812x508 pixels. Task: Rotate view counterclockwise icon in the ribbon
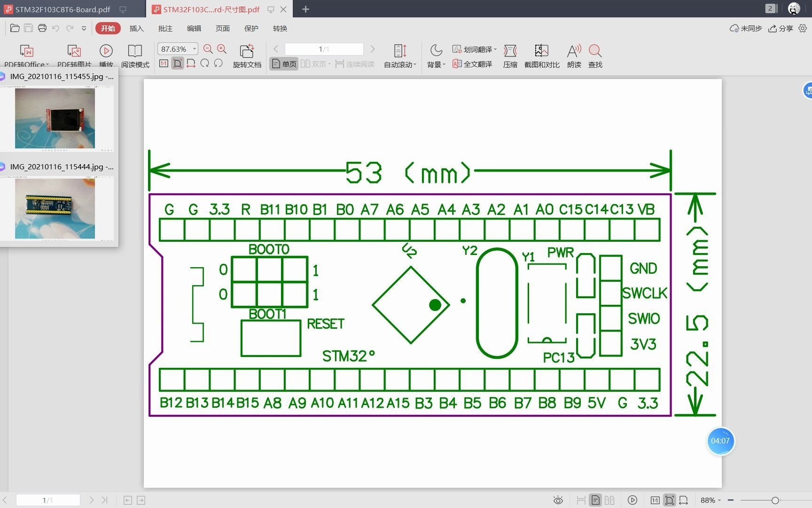(x=218, y=63)
